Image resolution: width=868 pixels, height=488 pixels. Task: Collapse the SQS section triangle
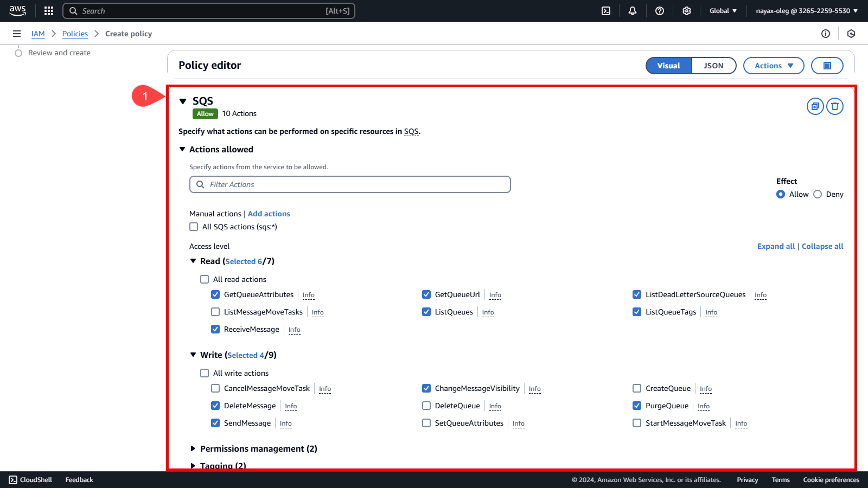[183, 101]
